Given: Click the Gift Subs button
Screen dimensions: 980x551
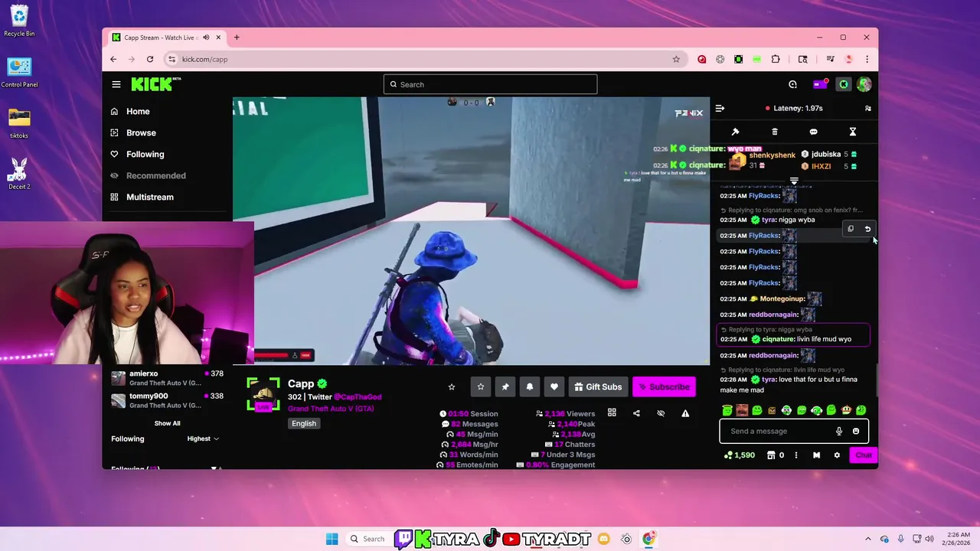Looking at the screenshot, I should pyautogui.click(x=598, y=386).
